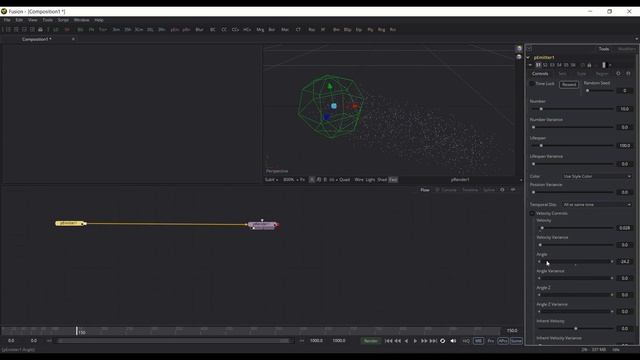This screenshot has width=640, height=360.
Task: Select the S2 settings slot
Action: pos(545,65)
